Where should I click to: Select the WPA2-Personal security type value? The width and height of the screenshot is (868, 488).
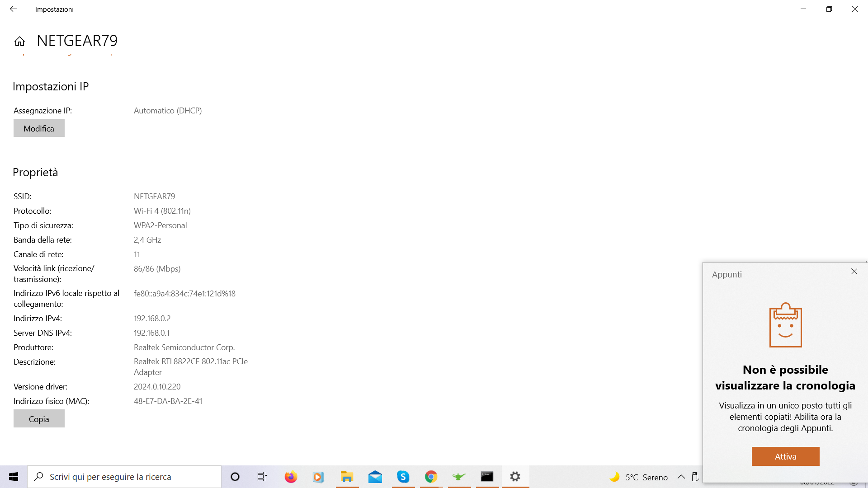point(160,225)
